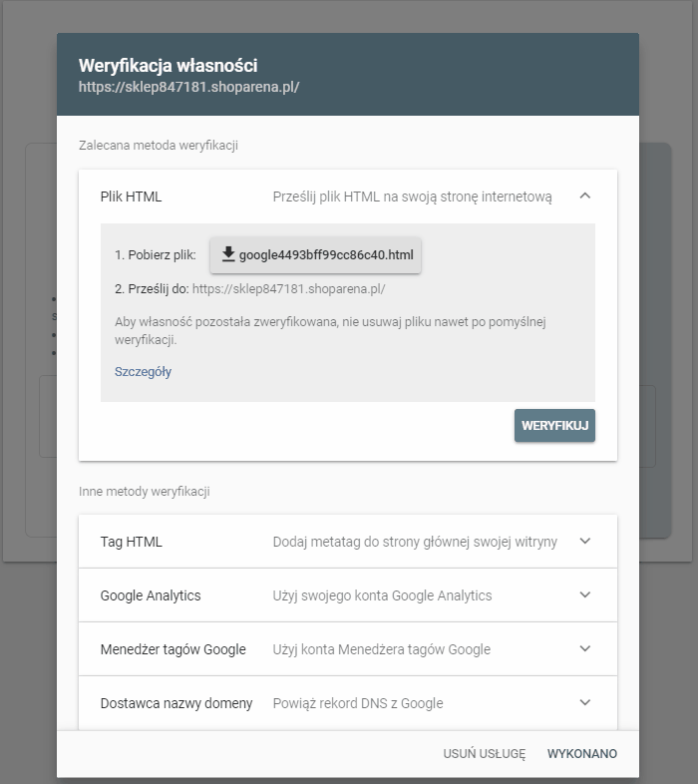Download the google4493bff99cc86c40.html verification file
Screen dimensions: 698x784
[315, 255]
